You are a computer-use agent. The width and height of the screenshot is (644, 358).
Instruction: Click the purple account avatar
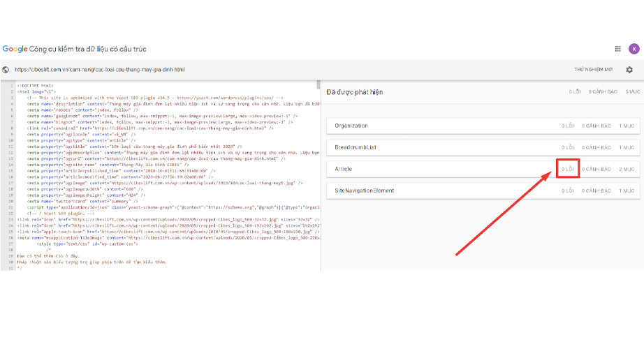634,49
